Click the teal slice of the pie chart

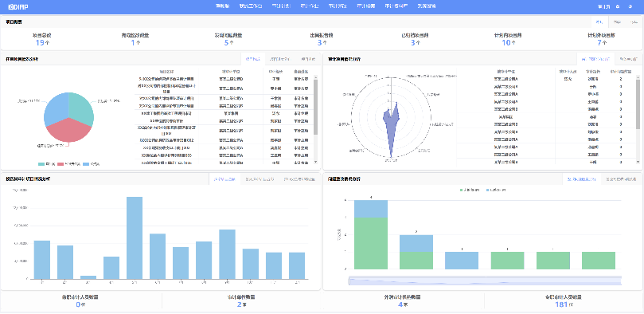(x=80, y=109)
